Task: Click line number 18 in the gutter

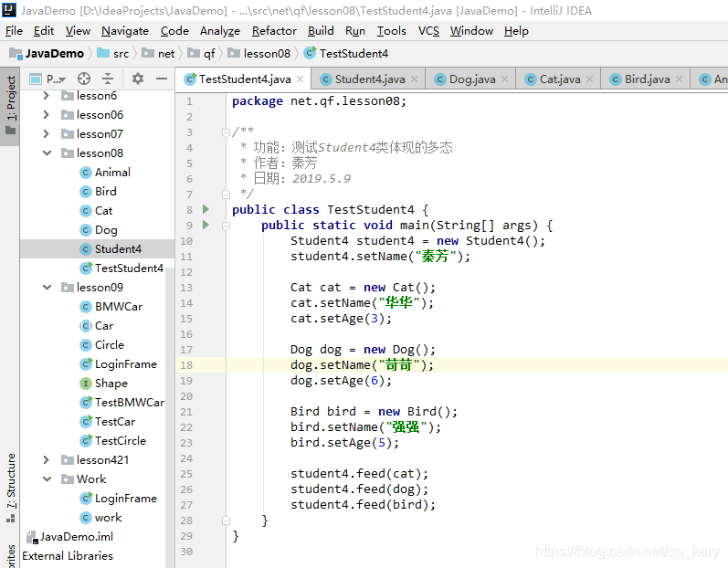Action: click(x=186, y=365)
